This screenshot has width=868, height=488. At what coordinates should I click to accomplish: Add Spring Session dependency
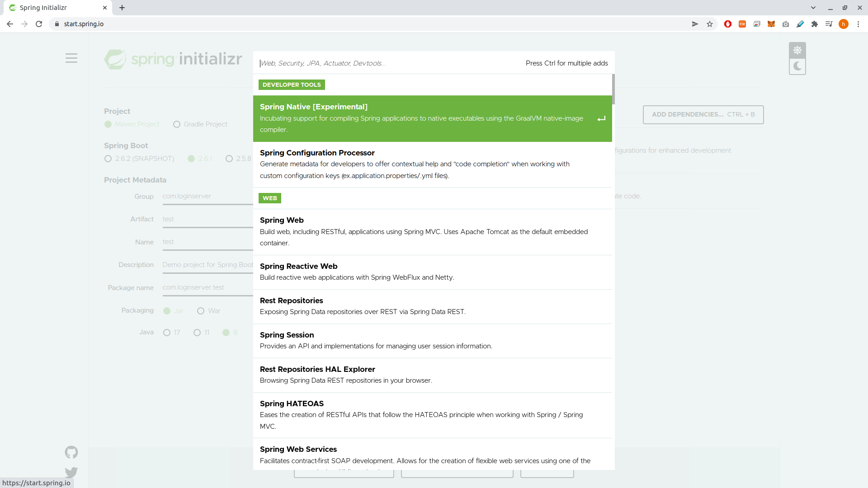[x=433, y=341]
